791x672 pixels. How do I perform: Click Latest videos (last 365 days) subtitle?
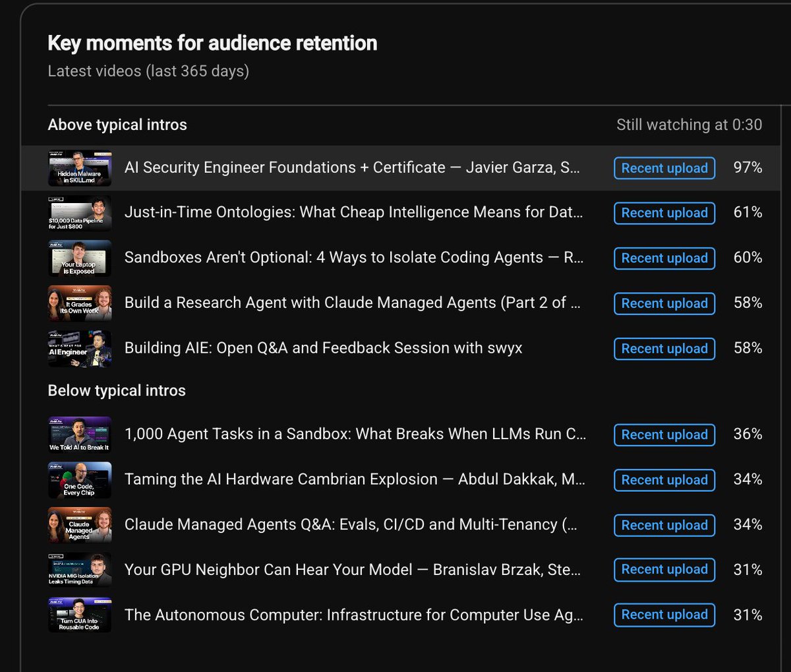(148, 71)
